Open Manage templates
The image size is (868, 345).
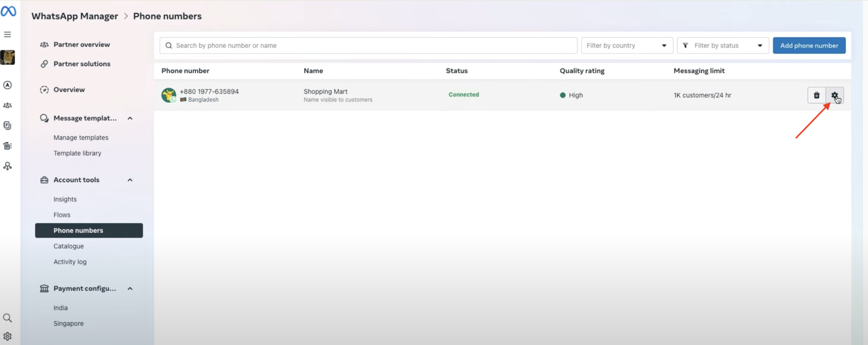81,138
